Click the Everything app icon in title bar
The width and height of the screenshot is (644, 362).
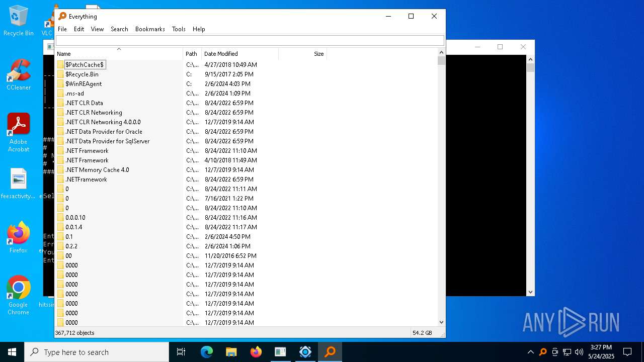[x=62, y=16]
